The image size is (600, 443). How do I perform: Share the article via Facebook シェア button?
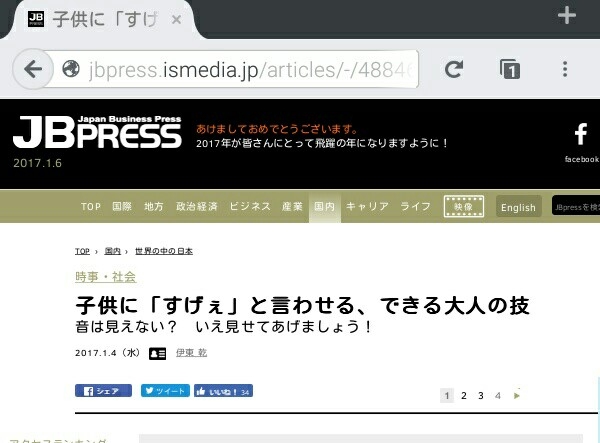pos(103,391)
